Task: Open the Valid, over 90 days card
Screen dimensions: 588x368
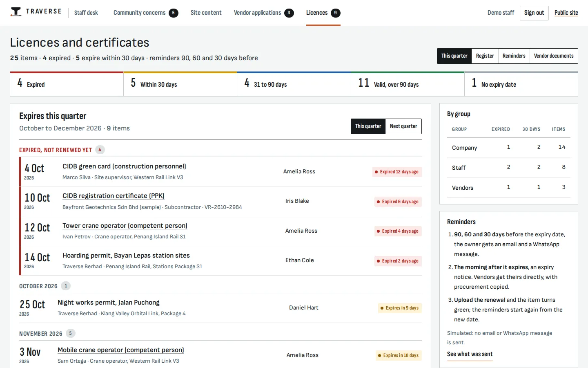Action: [408, 84]
